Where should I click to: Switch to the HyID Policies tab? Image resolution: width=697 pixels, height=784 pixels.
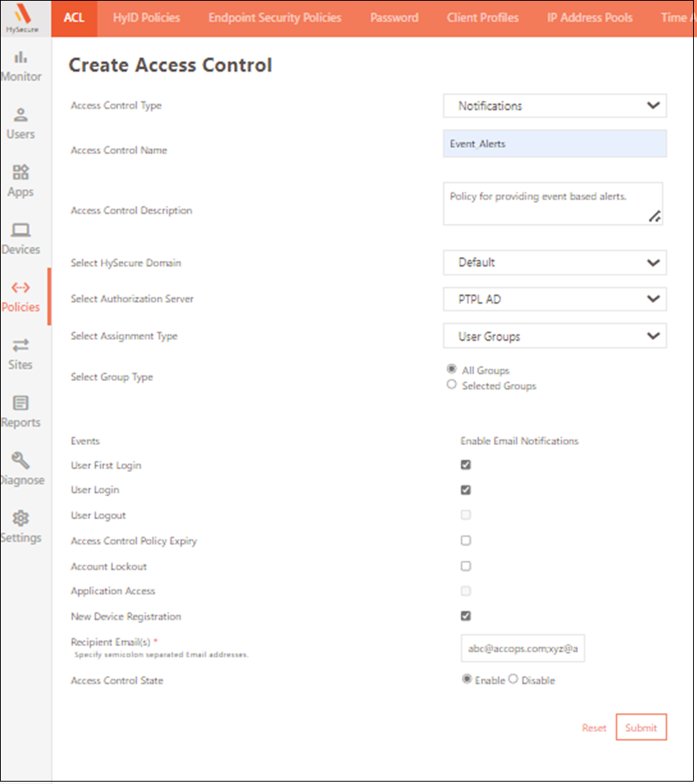(146, 17)
